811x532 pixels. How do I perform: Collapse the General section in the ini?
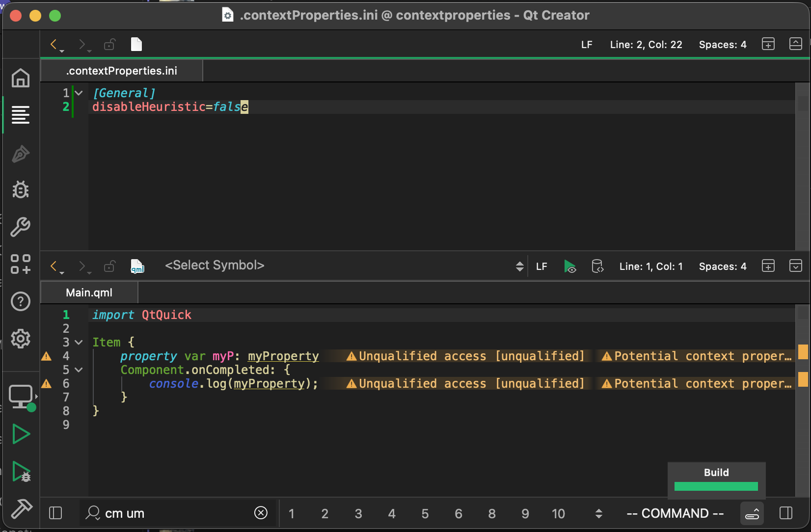click(79, 92)
